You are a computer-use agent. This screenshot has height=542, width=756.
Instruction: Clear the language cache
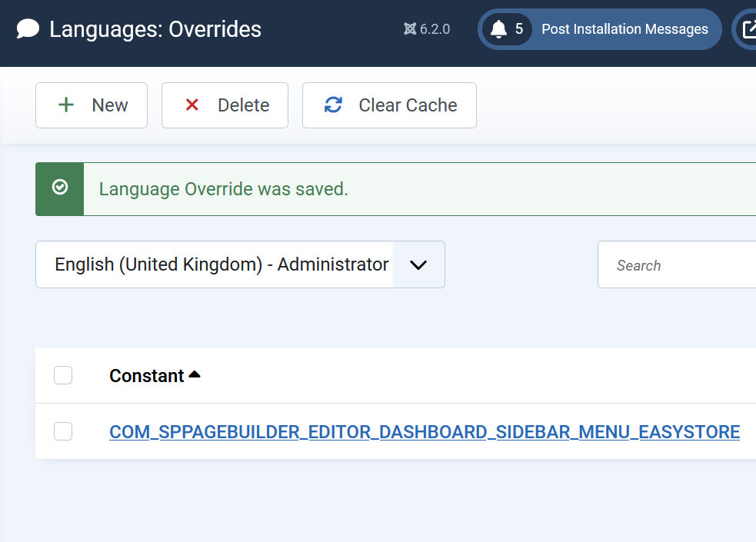(x=390, y=105)
